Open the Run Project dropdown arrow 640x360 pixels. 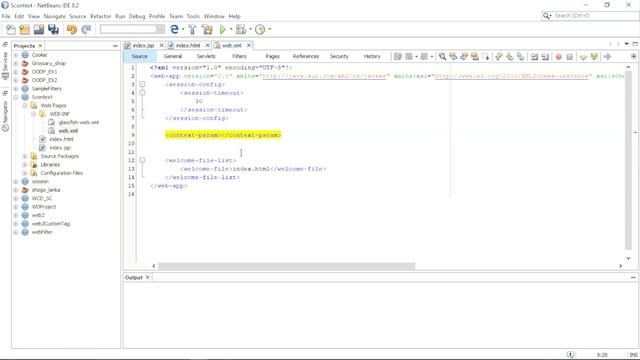pos(231,29)
